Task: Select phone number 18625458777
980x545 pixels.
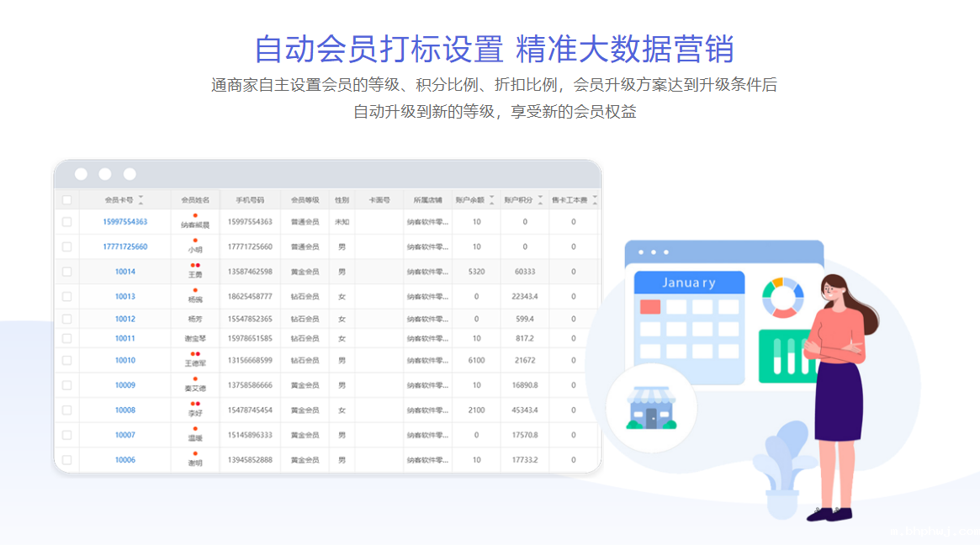Action: click(x=250, y=297)
